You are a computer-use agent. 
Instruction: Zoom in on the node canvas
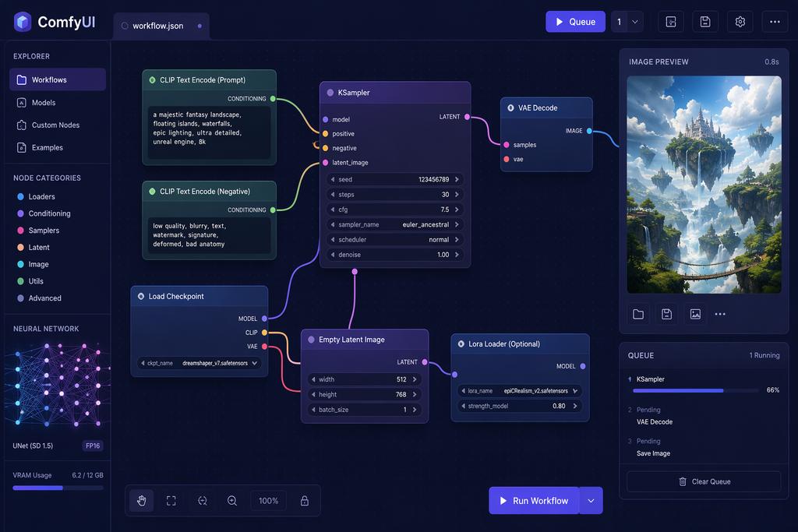(232, 501)
